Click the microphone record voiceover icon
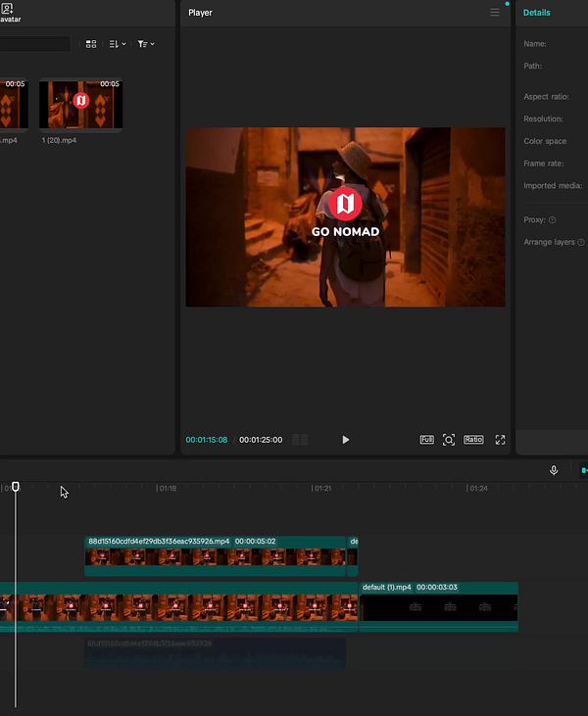588x716 pixels. coord(554,470)
